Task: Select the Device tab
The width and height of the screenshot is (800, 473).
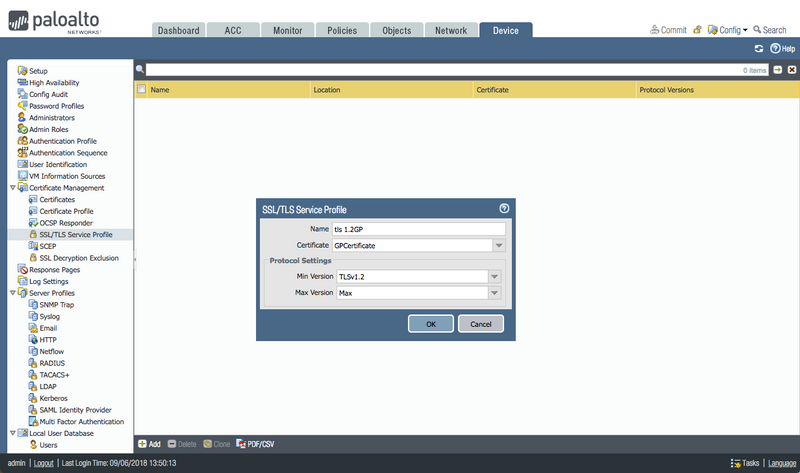Action: click(506, 30)
